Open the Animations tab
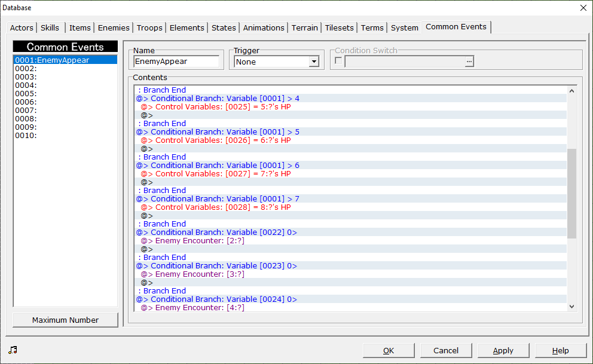 point(264,27)
